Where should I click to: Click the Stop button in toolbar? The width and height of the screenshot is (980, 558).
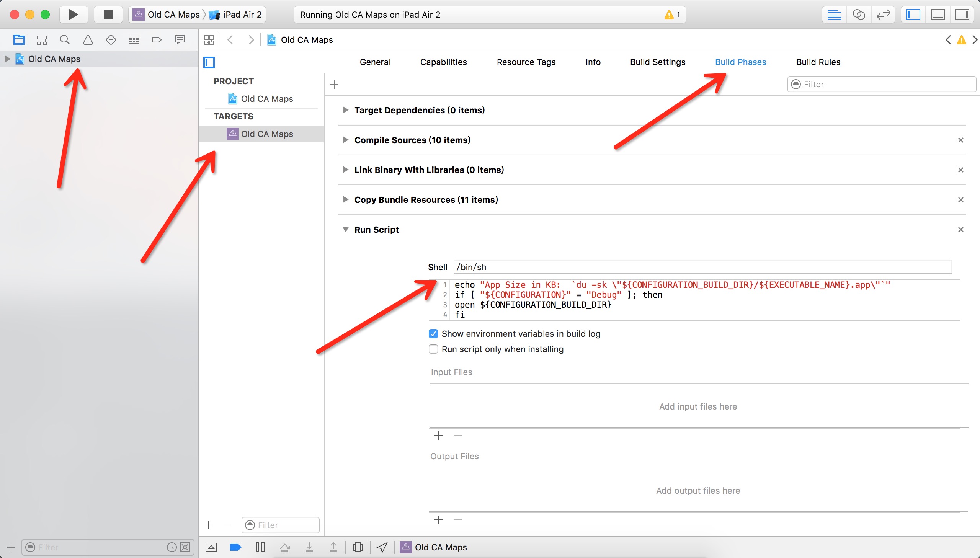(x=108, y=15)
